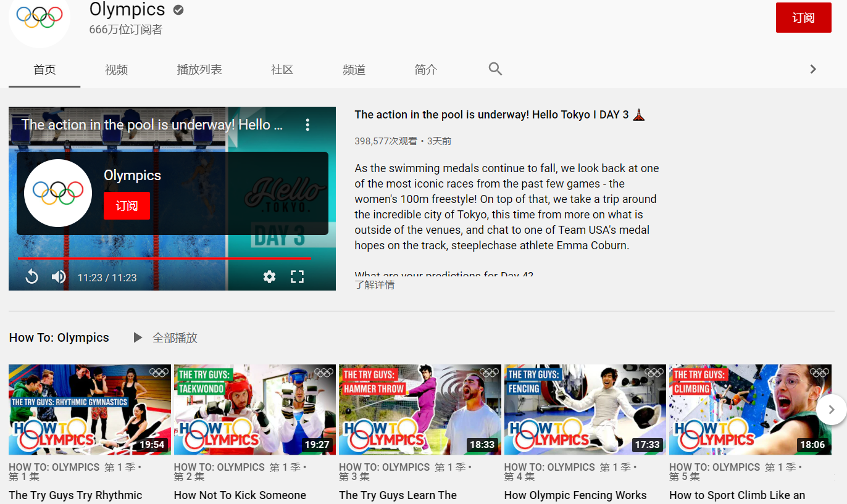The image size is (847, 504).
Task: Switch to the 视频 tab
Action: 116,70
